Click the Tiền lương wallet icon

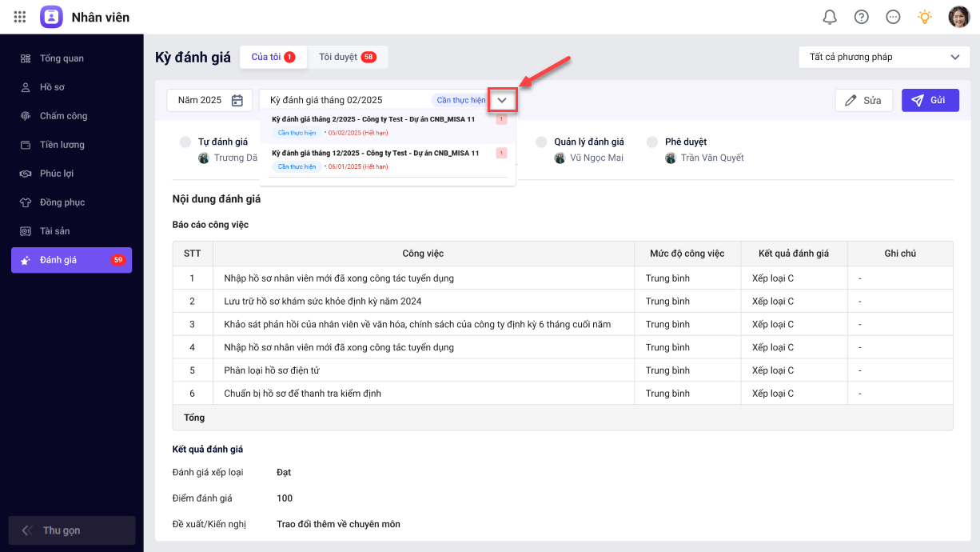coord(26,145)
